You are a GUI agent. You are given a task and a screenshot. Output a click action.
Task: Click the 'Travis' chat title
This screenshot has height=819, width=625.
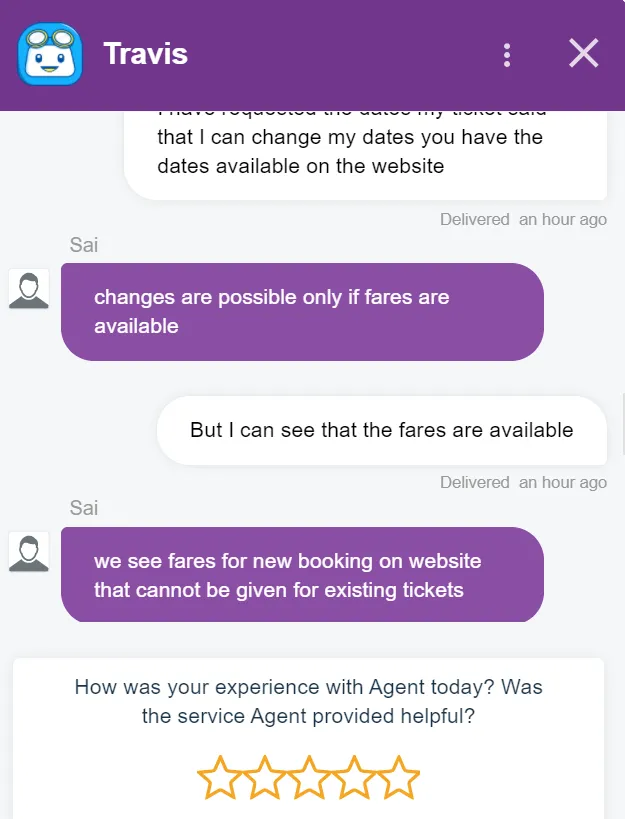coord(145,54)
